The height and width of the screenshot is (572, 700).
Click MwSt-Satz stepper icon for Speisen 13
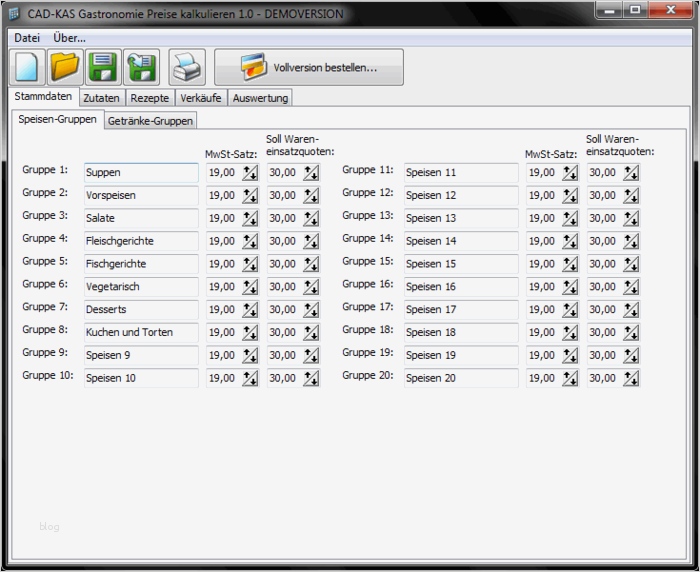pos(570,218)
